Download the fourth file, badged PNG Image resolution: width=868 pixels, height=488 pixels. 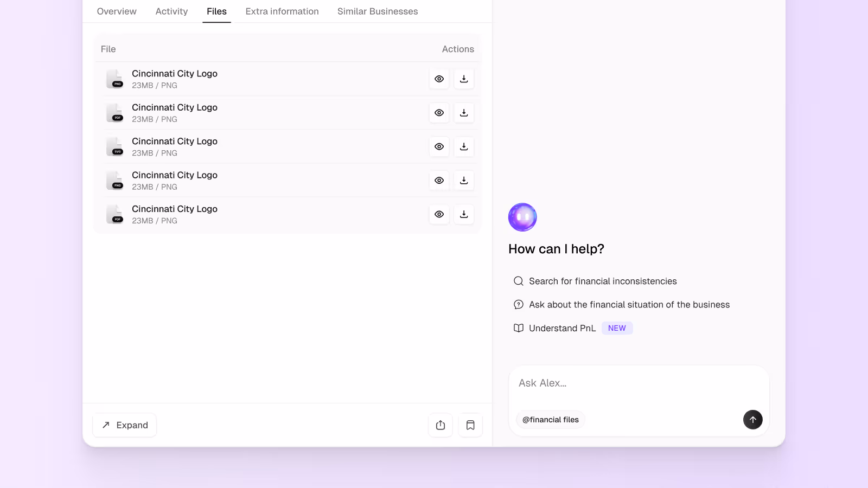[464, 181]
